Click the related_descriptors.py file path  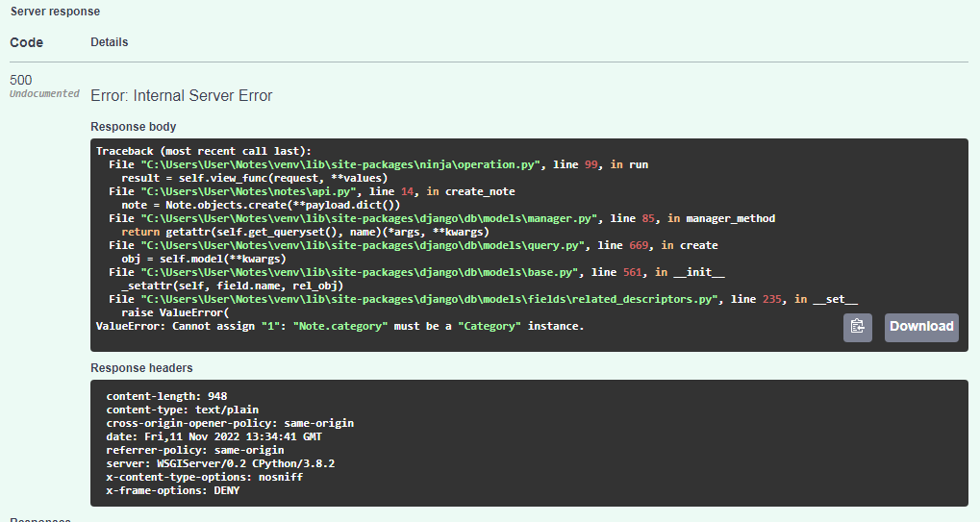429,299
